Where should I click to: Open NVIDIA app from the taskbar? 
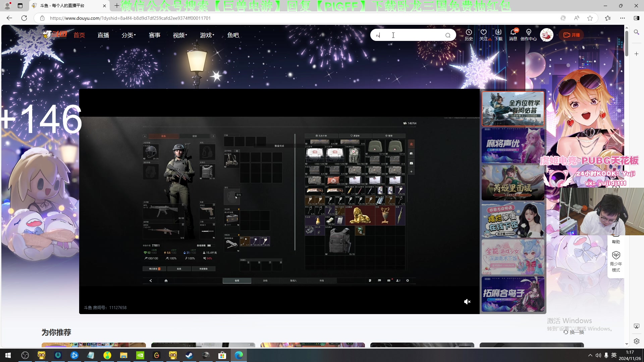point(140,355)
